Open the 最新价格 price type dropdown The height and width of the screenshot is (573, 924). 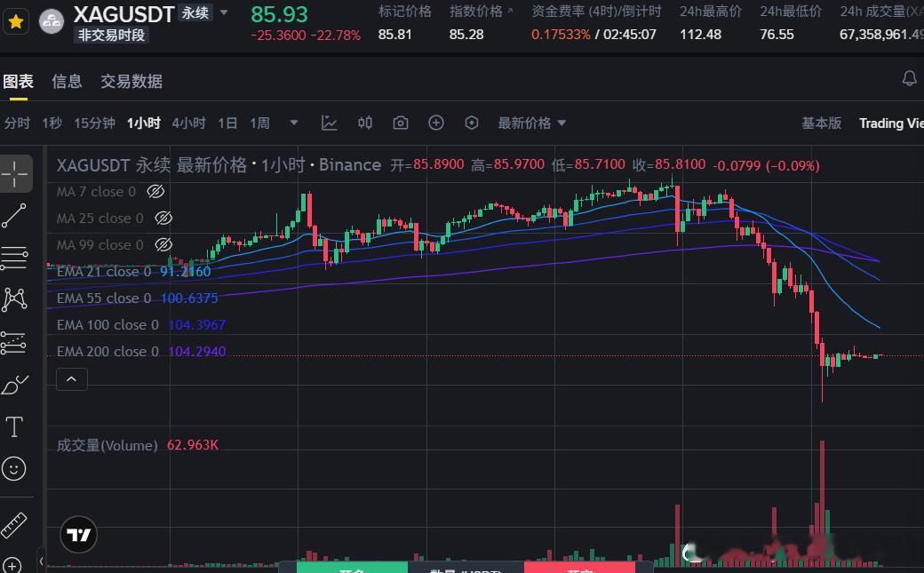pyautogui.click(x=532, y=123)
